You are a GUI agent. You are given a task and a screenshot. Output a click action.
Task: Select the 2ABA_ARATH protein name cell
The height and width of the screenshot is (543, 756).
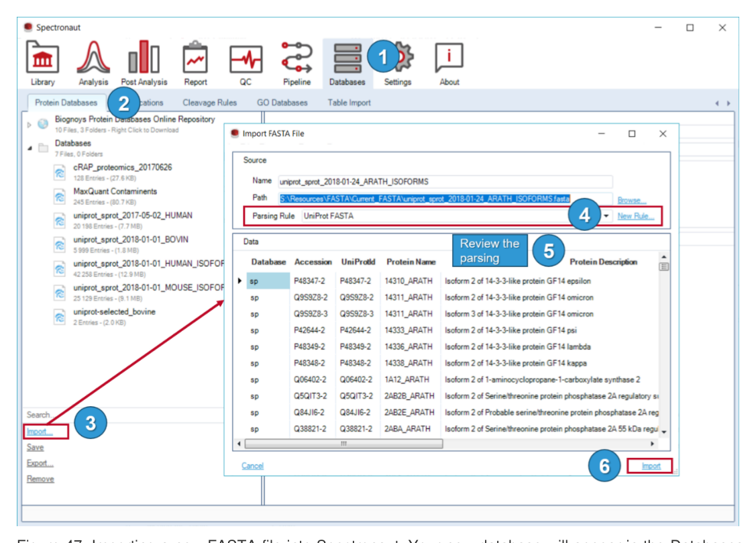pyautogui.click(x=407, y=429)
